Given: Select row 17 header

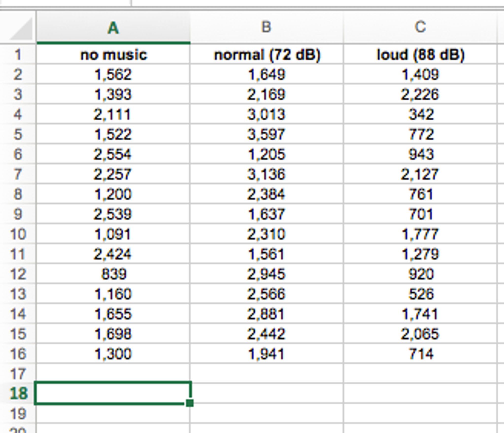Looking at the screenshot, I should tap(18, 373).
